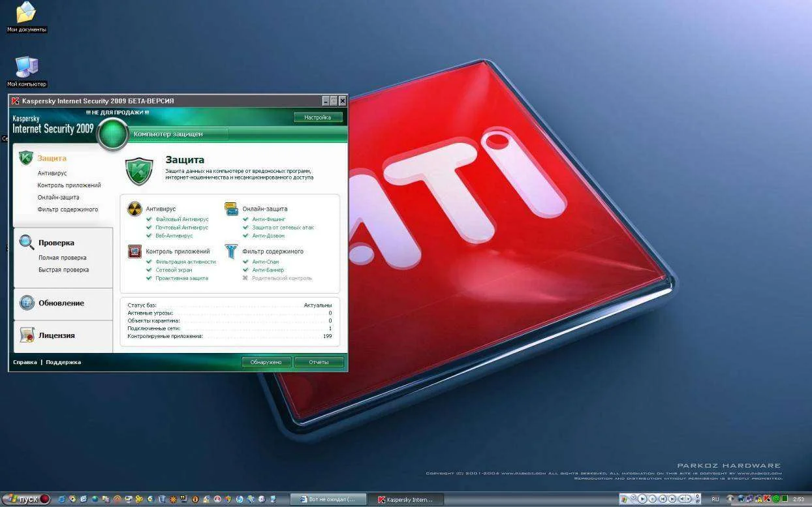Click the Онлайн-защита icon

[232, 209]
